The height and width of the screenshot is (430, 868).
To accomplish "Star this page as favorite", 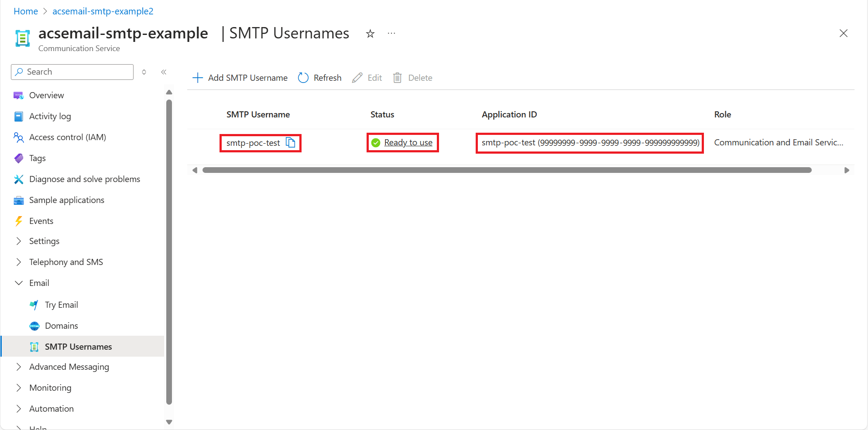I will [370, 33].
